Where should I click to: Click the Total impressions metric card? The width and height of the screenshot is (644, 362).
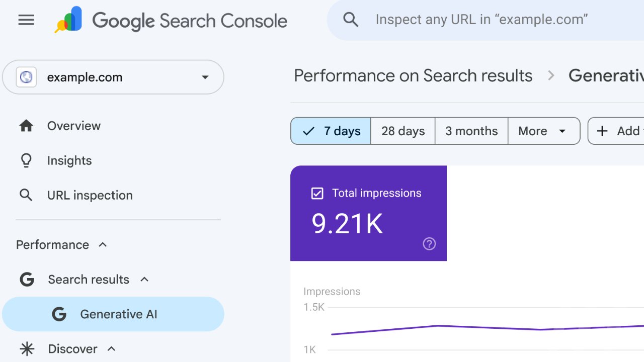[x=368, y=213]
